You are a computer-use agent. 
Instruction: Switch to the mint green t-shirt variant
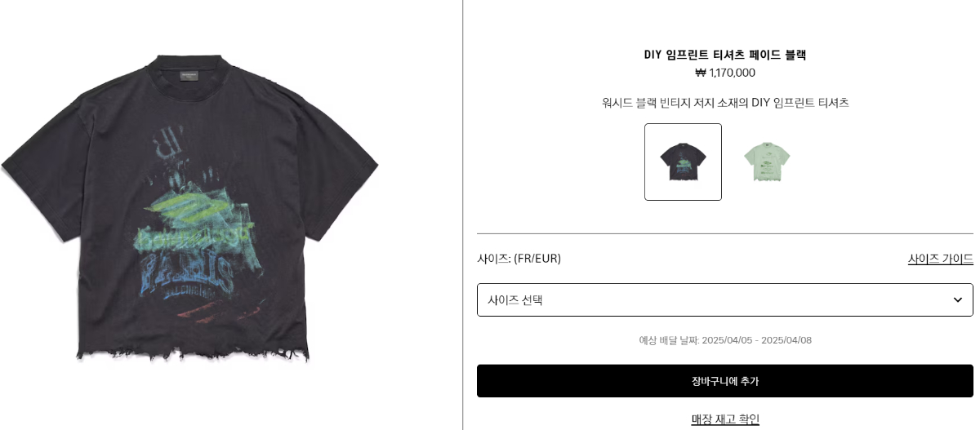767,162
